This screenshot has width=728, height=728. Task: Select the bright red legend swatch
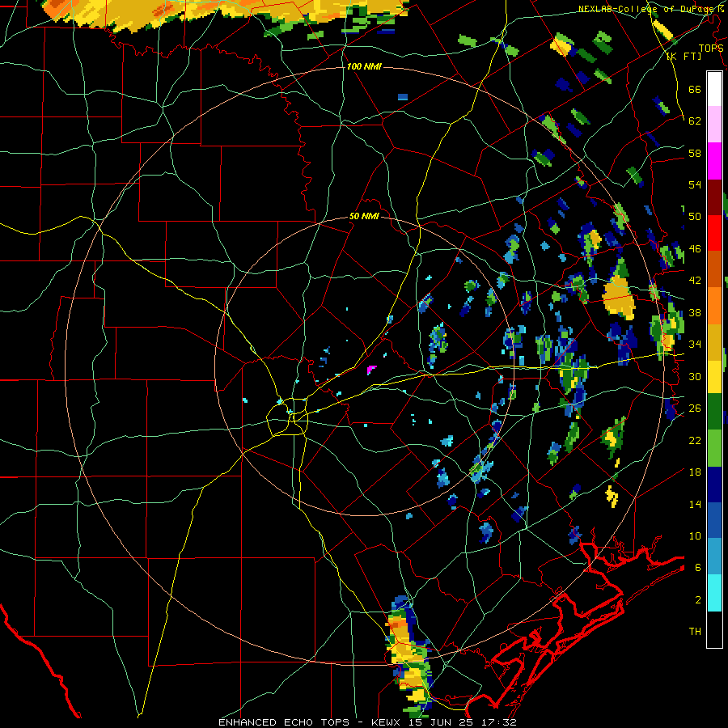point(714,233)
